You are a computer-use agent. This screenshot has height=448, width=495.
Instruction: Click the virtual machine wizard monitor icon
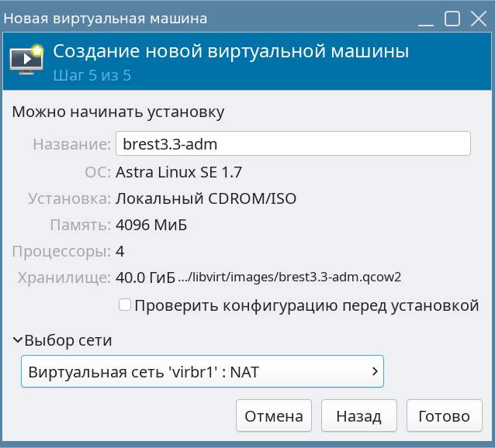click(26, 60)
